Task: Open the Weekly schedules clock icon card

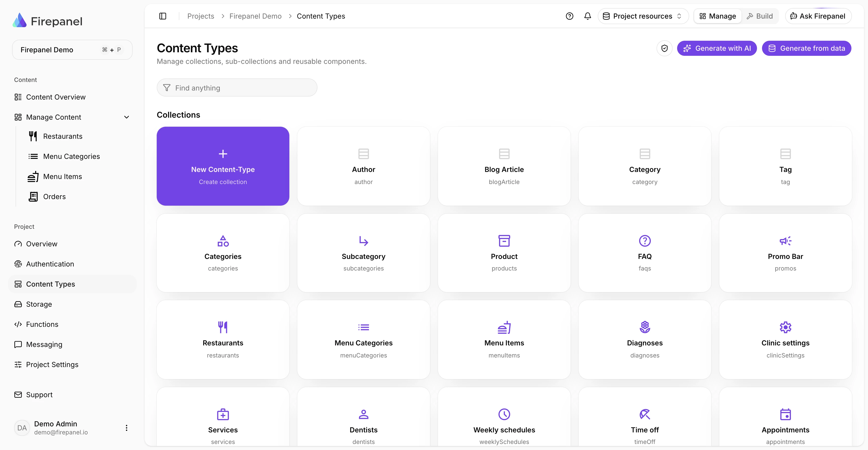Action: 504,414
